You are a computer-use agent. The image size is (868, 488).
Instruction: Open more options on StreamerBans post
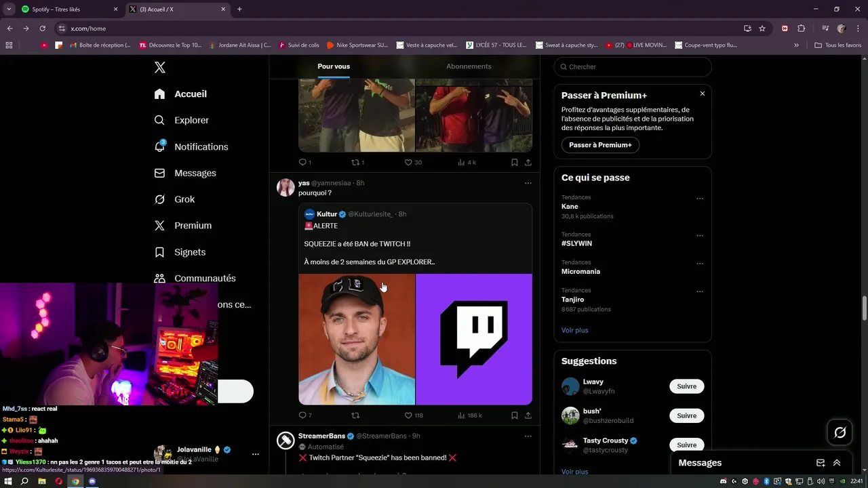click(528, 436)
